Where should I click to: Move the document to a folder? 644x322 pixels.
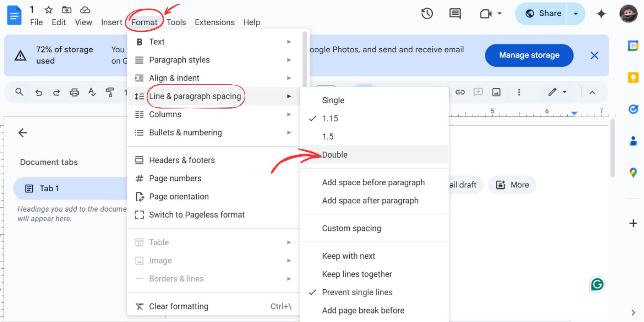point(66,10)
